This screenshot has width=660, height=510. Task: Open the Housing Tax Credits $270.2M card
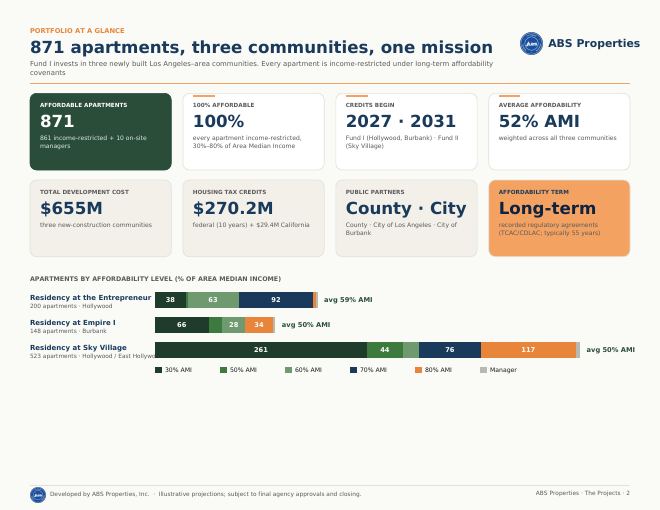253,218
